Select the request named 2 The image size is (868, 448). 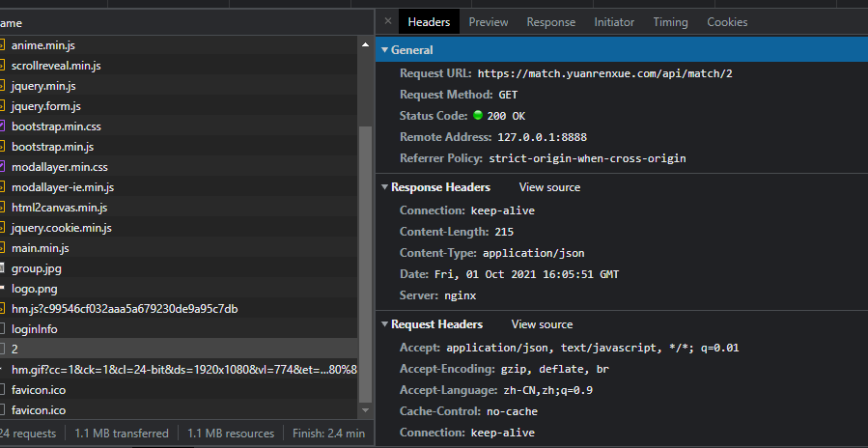pos(179,350)
